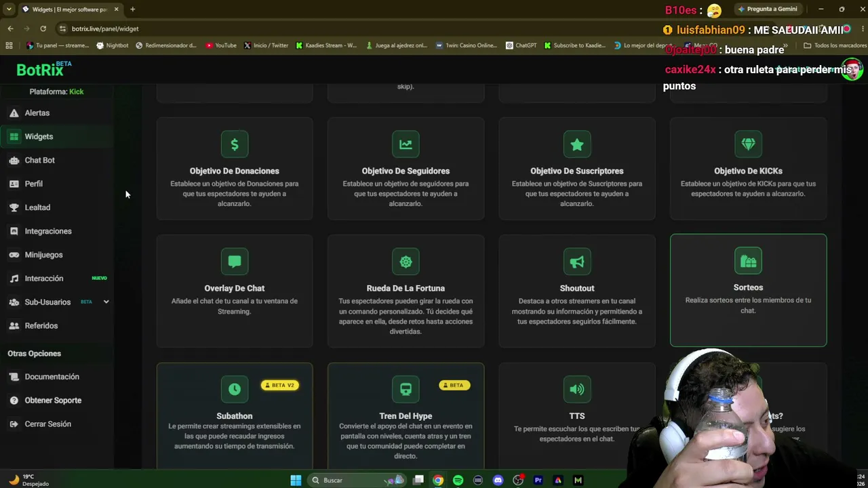This screenshot has height=488, width=868.
Task: Click the BotRix logo
Action: point(44,69)
